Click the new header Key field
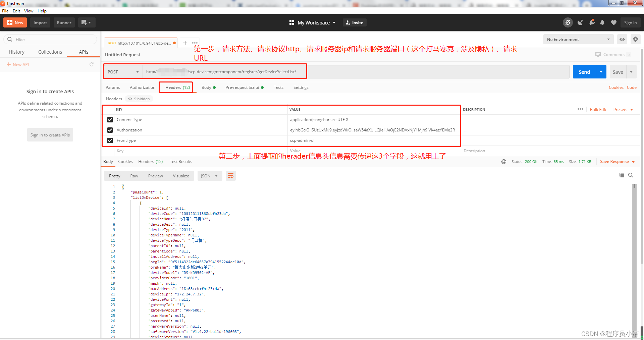The width and height of the screenshot is (644, 340). click(201, 151)
